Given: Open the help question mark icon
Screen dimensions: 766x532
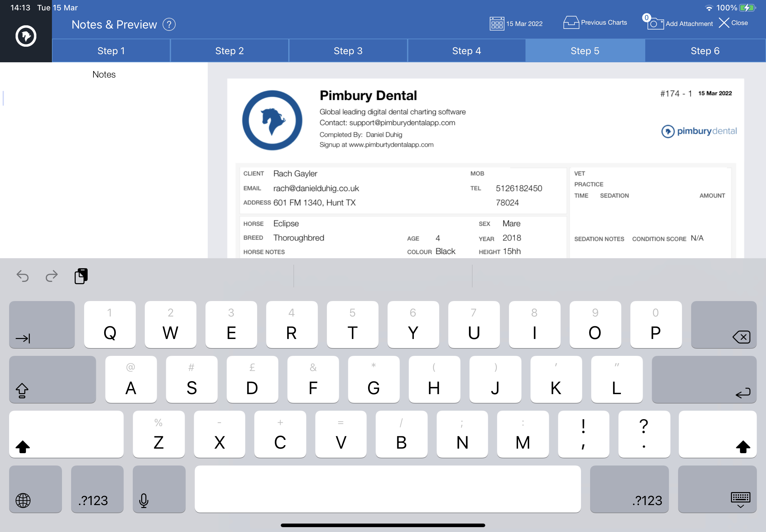Looking at the screenshot, I should [169, 24].
